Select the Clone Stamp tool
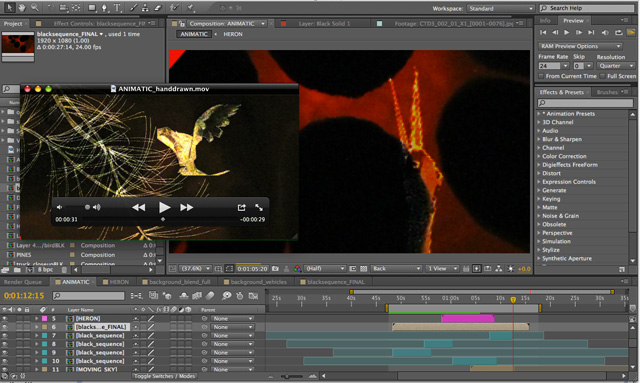640x383 pixels. (145, 7)
